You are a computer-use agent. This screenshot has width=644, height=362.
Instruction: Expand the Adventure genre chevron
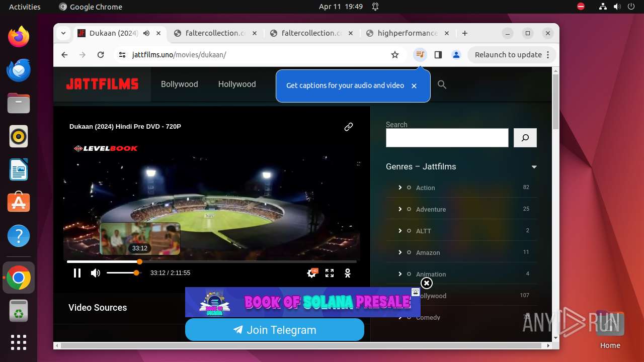400,209
